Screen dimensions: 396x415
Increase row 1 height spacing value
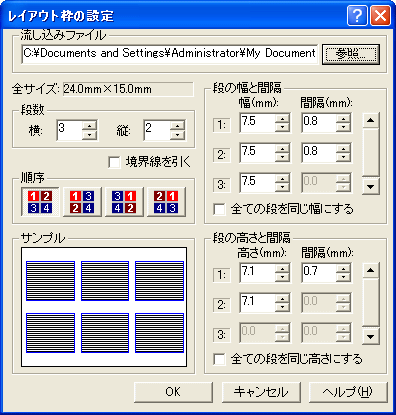[x=343, y=268]
